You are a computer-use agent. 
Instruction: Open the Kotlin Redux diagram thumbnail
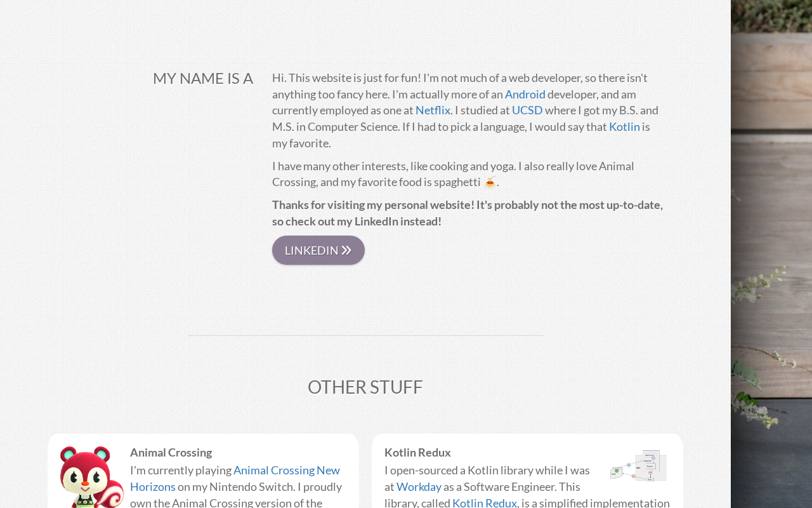638,465
